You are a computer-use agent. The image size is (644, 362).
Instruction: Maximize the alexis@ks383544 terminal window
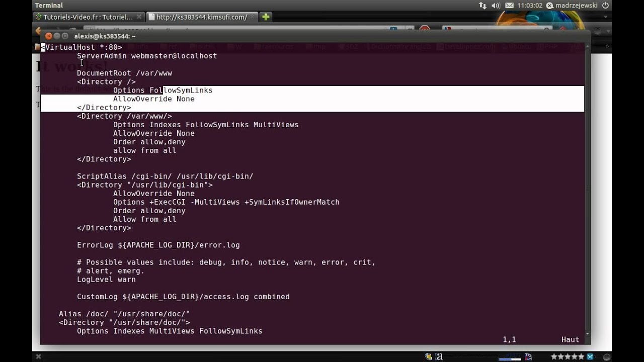click(65, 36)
